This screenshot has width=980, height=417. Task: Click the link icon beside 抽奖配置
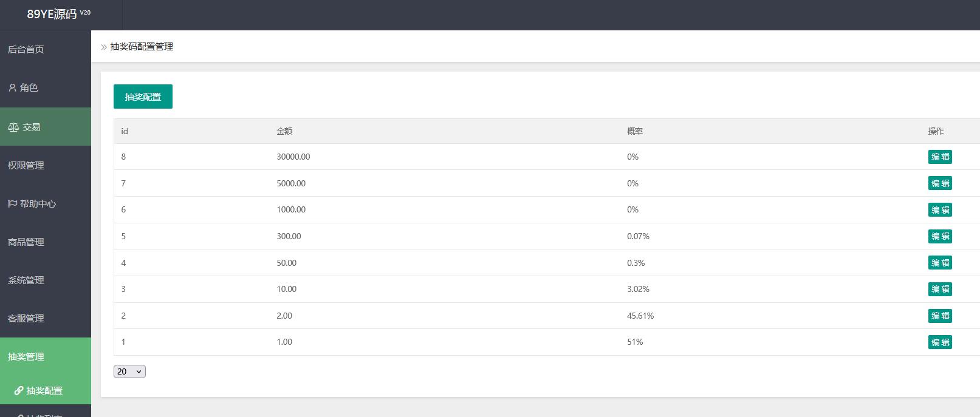pyautogui.click(x=19, y=390)
